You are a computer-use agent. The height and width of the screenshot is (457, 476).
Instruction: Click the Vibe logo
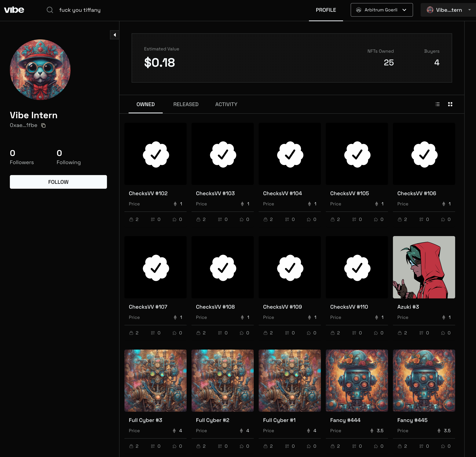tap(14, 10)
